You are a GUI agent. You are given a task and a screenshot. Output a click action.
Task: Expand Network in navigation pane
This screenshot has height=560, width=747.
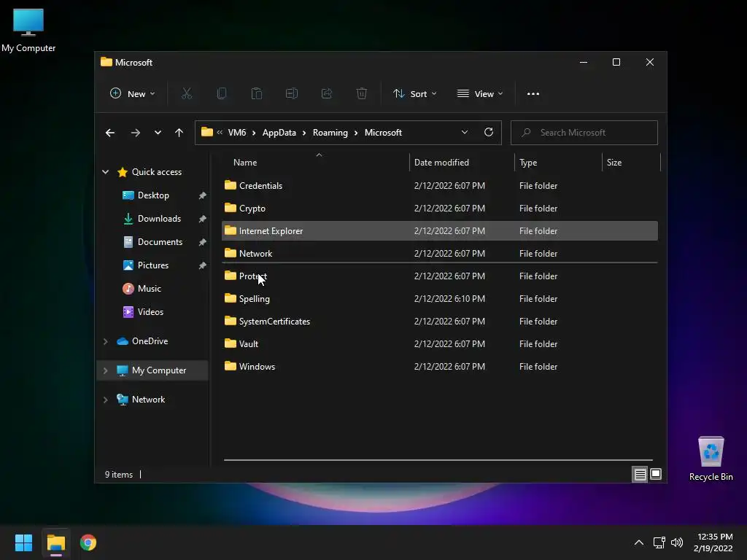(x=105, y=400)
